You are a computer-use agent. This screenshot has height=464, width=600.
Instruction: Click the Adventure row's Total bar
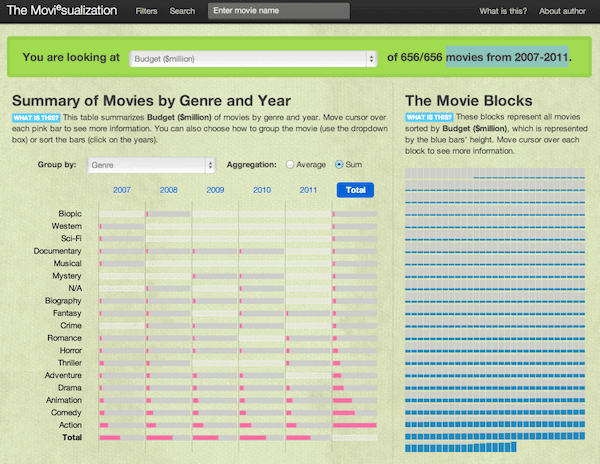click(x=337, y=375)
